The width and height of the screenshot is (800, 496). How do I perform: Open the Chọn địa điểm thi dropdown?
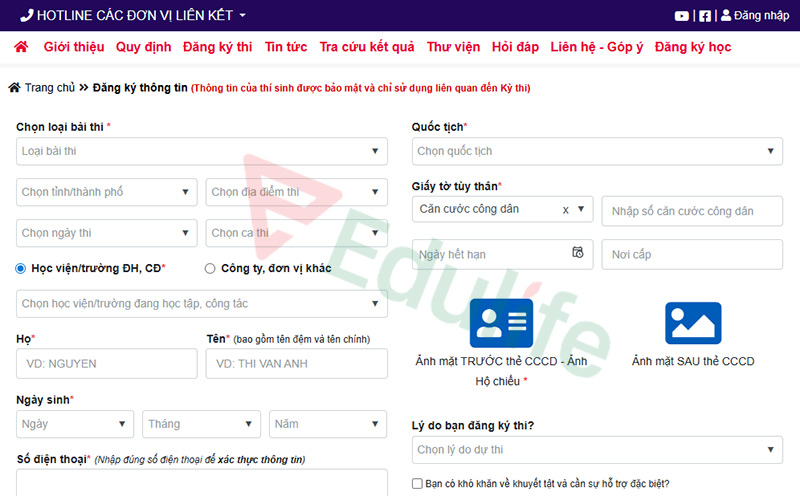point(296,192)
